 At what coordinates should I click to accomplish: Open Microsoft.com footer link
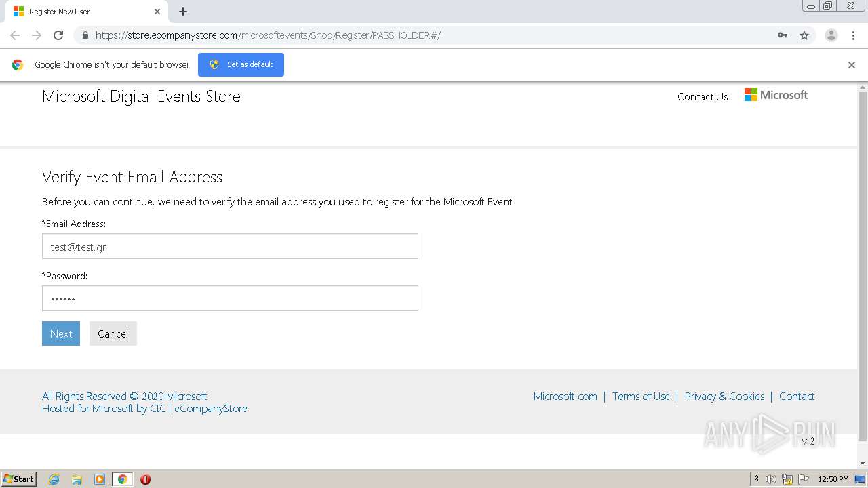[x=566, y=396]
